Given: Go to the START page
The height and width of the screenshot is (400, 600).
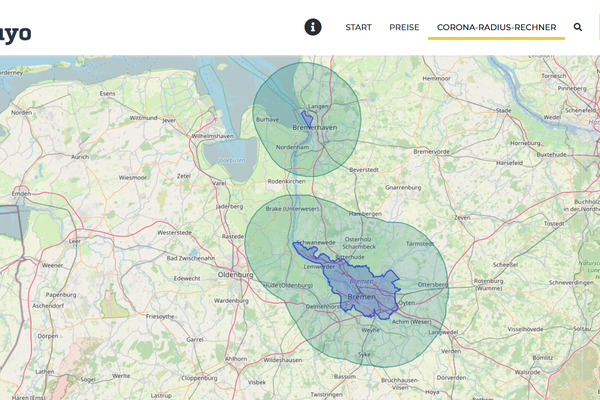Looking at the screenshot, I should pos(359,27).
